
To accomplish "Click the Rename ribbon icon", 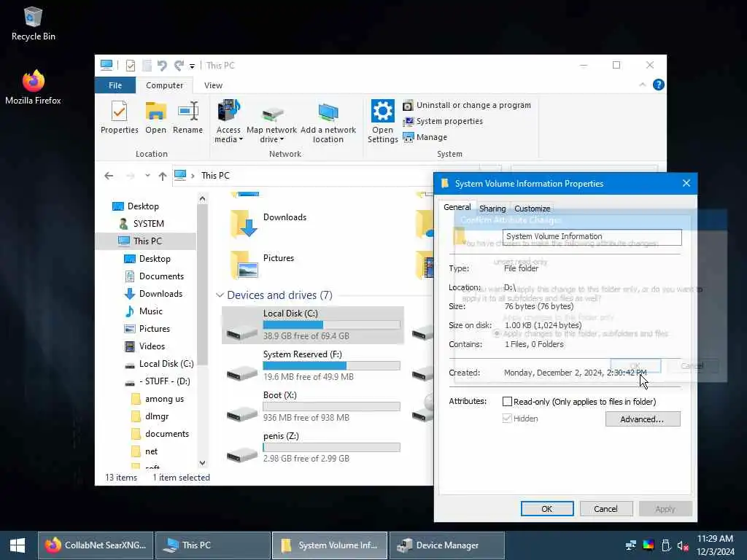I will [187, 117].
